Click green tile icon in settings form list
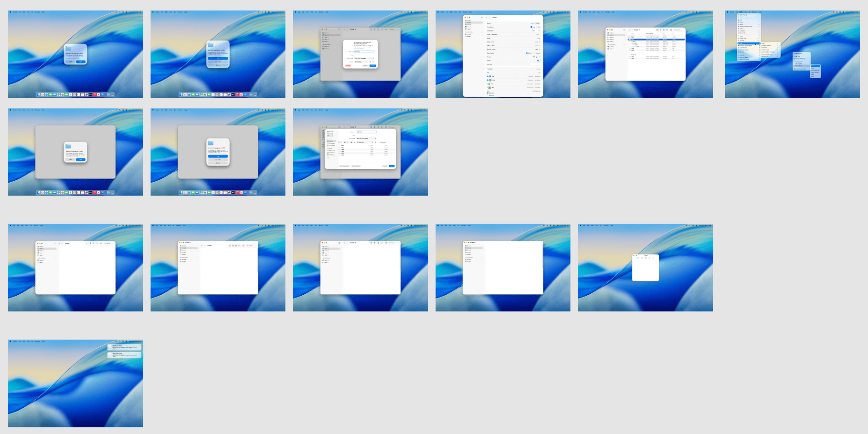 [489, 84]
